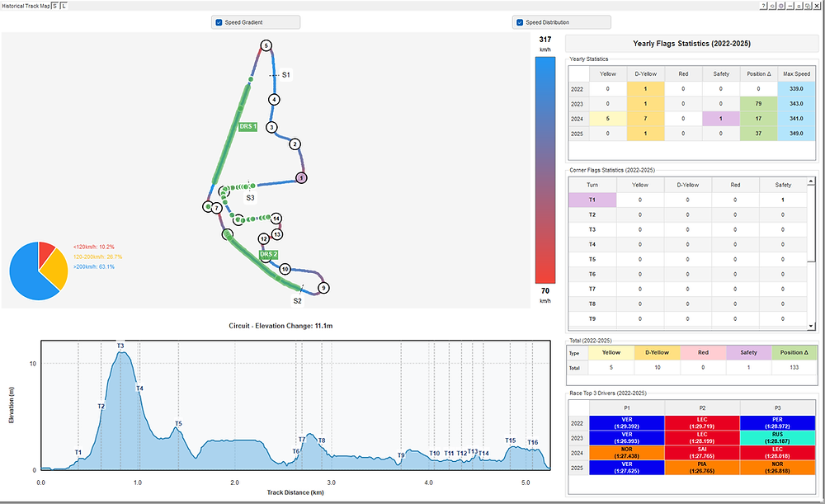Open the help question mark icon
825x504 pixels.
763,6
